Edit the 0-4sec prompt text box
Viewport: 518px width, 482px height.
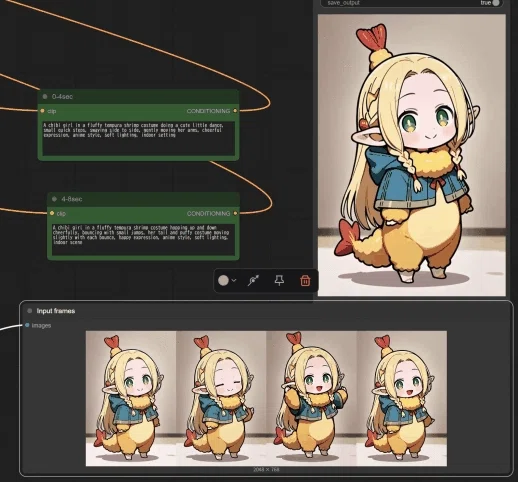click(139, 138)
